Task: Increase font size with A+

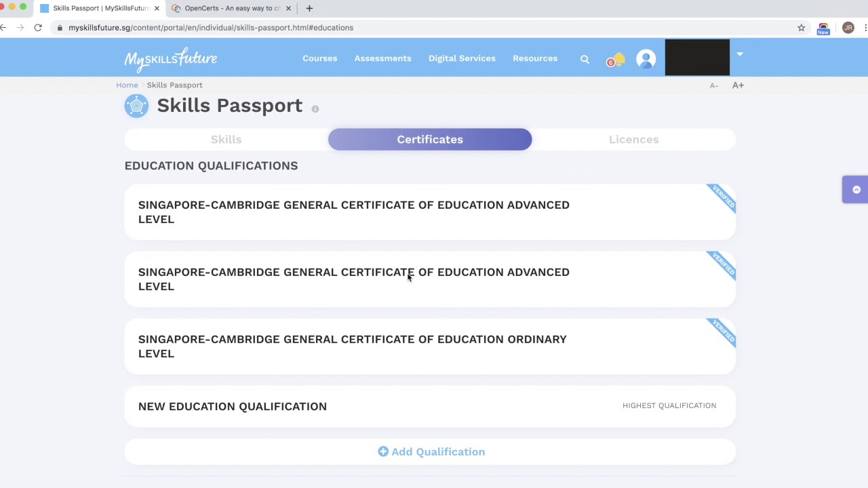Action: tap(738, 85)
